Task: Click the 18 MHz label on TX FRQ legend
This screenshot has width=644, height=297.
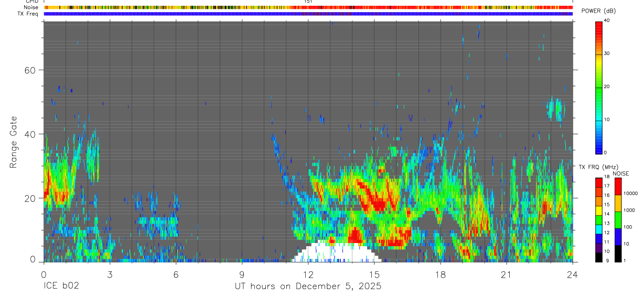Action: pyautogui.click(x=607, y=178)
